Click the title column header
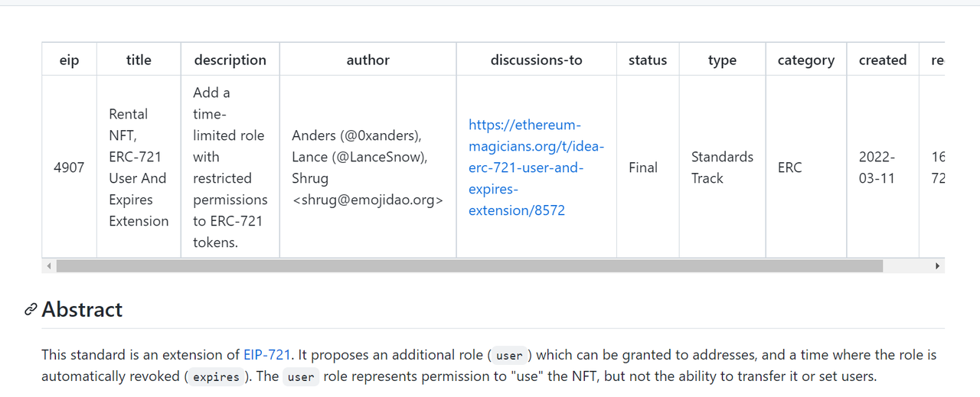The height and width of the screenshot is (397, 980). click(139, 60)
